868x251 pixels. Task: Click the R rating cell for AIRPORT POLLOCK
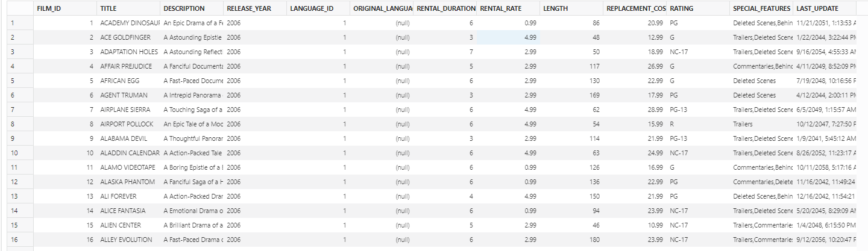(697, 124)
